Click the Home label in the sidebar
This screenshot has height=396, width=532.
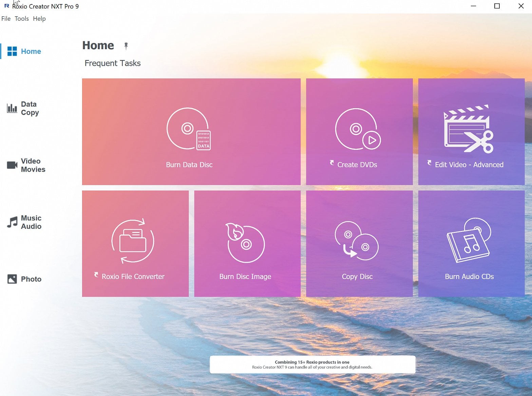point(31,51)
